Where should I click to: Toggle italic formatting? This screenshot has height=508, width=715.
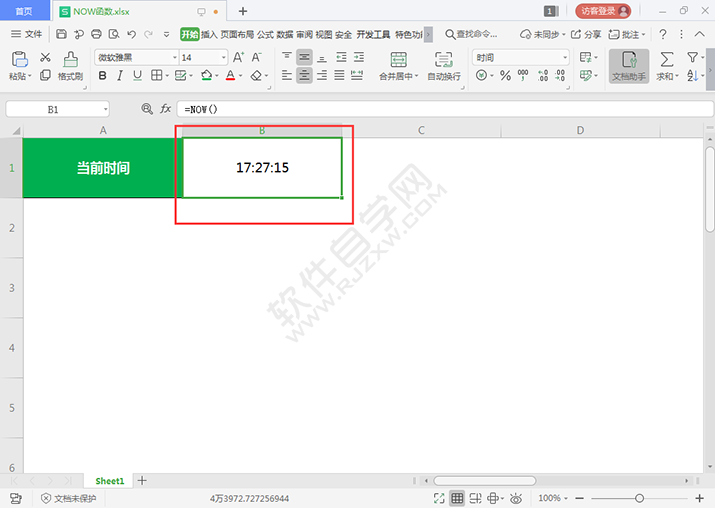click(x=120, y=76)
